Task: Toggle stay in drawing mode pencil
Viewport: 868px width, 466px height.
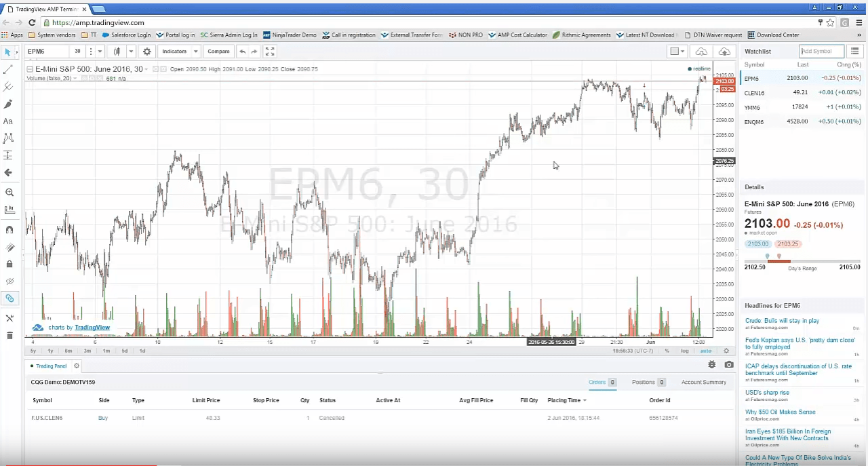Action: pyautogui.click(x=9, y=248)
